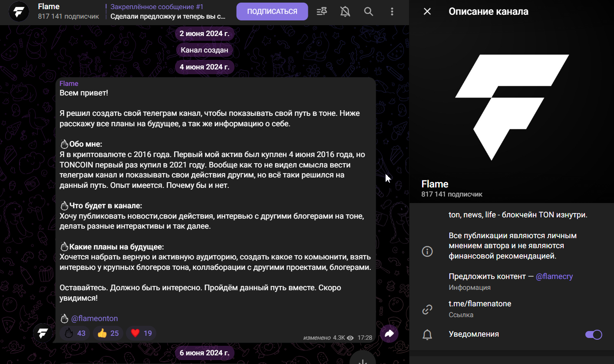Click the share arrow beside the post
614x364 pixels.
[x=389, y=334]
